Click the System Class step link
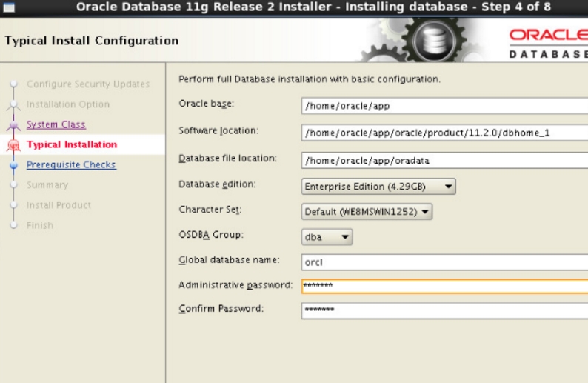Image resolution: width=588 pixels, height=383 pixels. click(56, 124)
